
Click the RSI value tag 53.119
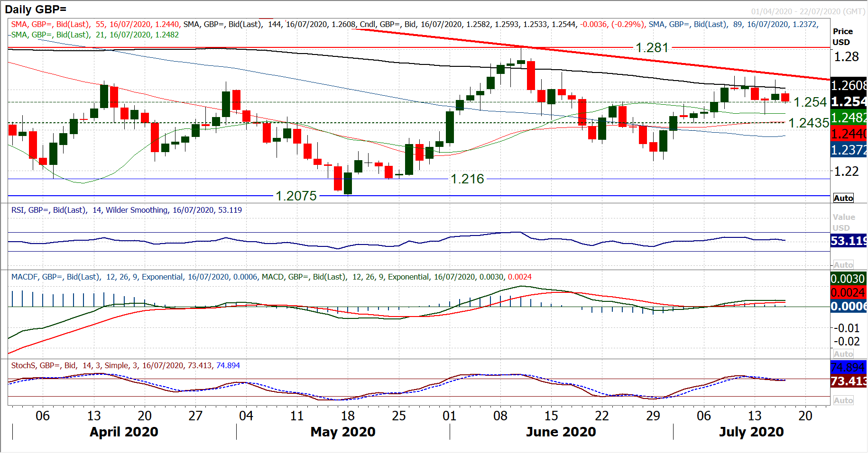pyautogui.click(x=848, y=241)
